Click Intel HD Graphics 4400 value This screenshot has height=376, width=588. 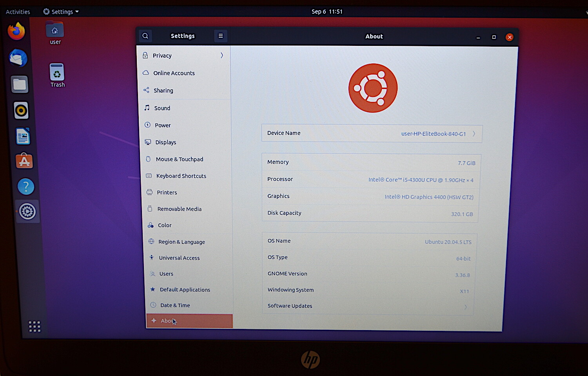point(429,197)
